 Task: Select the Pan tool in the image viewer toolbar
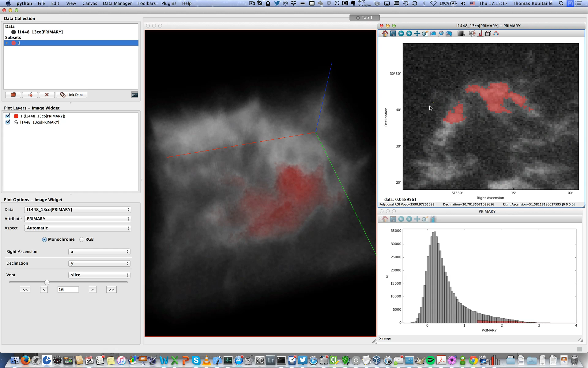tap(417, 34)
